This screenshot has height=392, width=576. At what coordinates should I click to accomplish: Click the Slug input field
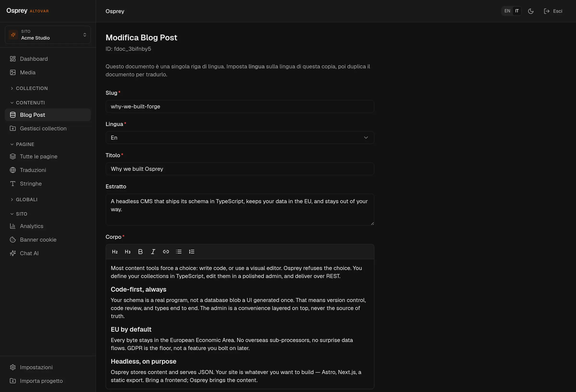(x=240, y=106)
